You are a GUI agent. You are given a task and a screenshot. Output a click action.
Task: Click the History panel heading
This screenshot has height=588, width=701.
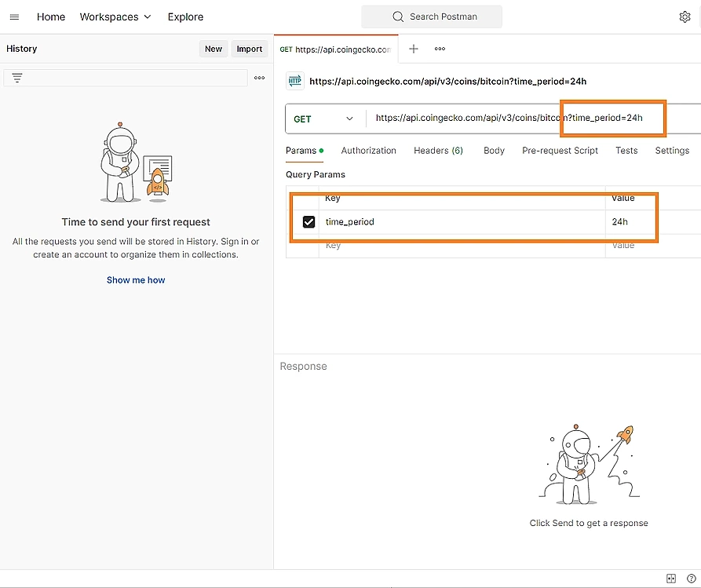21,49
